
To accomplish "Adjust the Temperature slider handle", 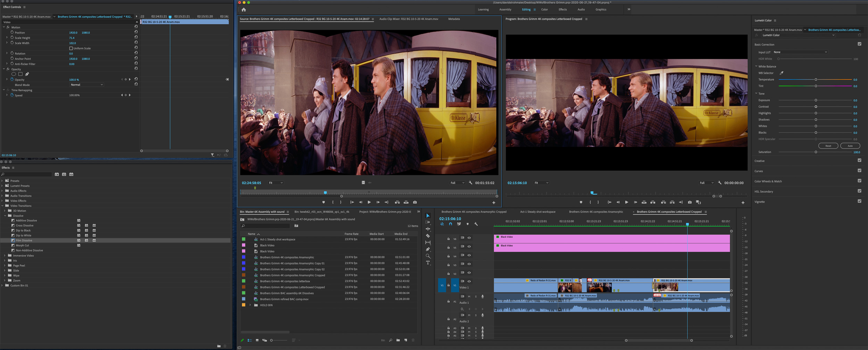I will click(816, 80).
